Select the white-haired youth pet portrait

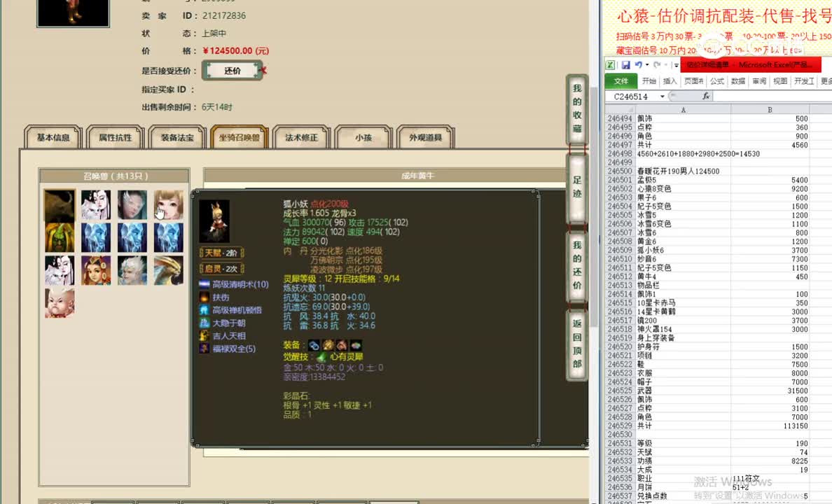[x=132, y=270]
